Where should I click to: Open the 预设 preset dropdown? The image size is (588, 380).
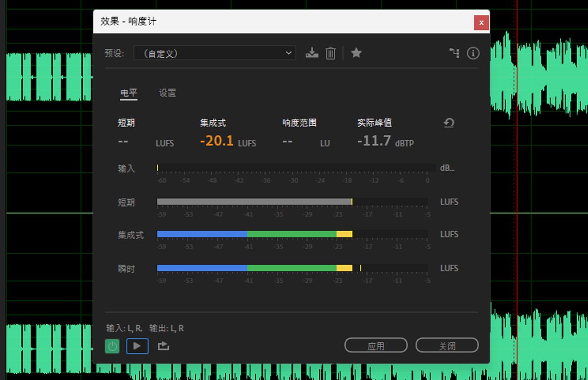[x=215, y=53]
